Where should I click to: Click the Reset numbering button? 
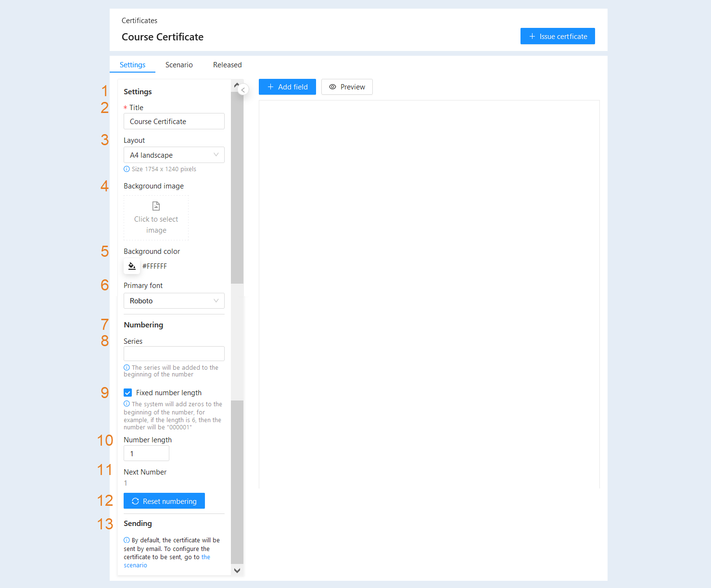coord(164,501)
